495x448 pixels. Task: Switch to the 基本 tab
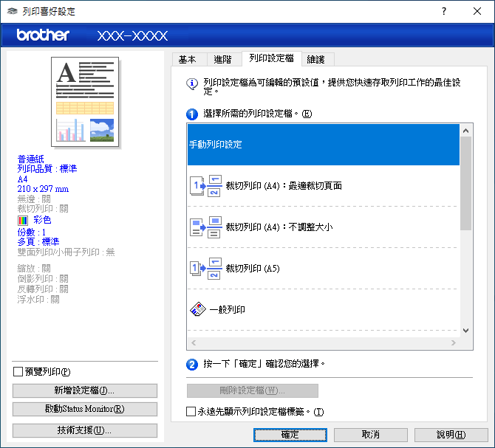[188, 59]
